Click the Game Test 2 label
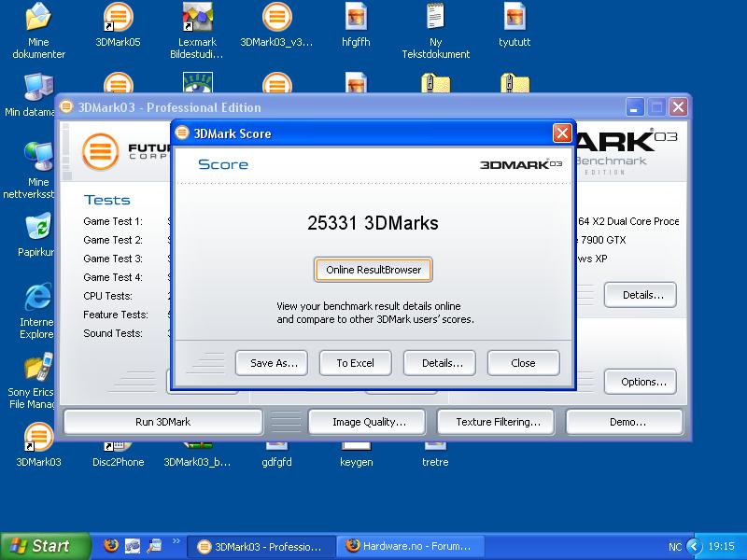Screen dimensions: 747x560 [113, 240]
